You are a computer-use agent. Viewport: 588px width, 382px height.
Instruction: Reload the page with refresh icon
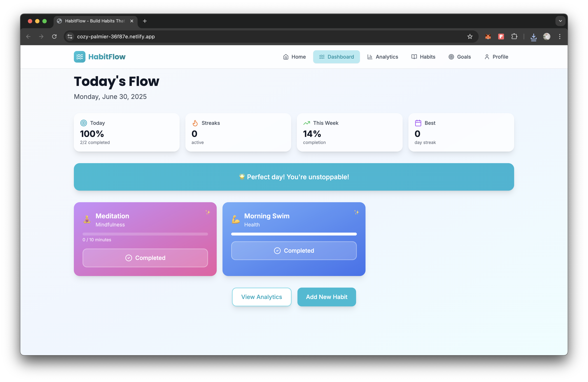point(54,37)
